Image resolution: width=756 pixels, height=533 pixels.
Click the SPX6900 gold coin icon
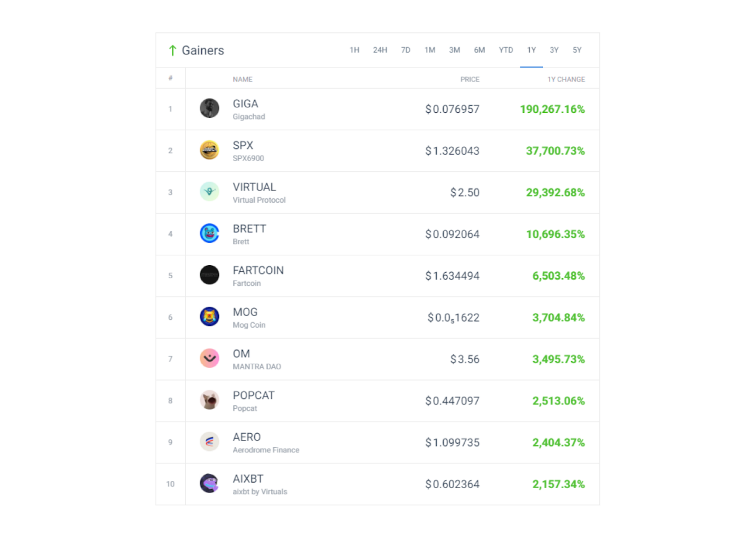coord(209,150)
